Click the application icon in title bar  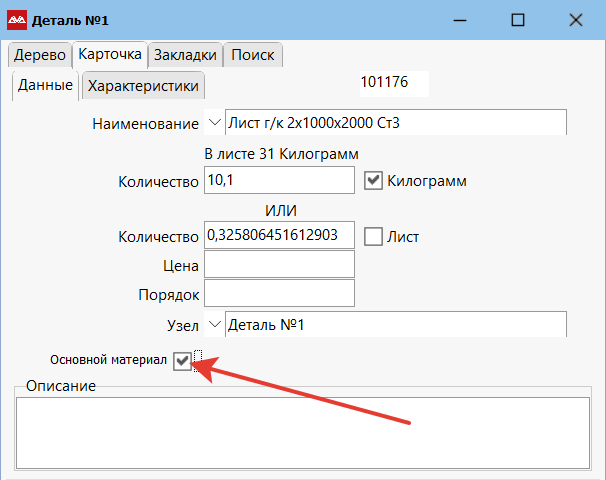click(17, 20)
